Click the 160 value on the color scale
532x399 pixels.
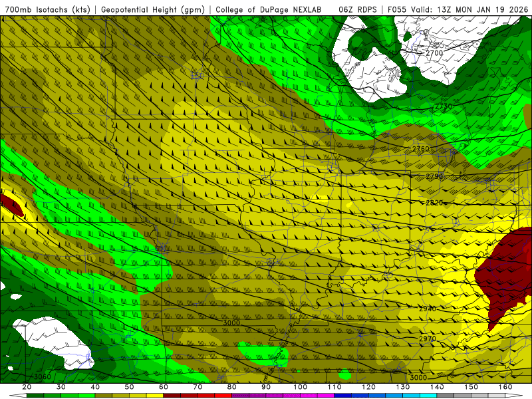[505, 387]
